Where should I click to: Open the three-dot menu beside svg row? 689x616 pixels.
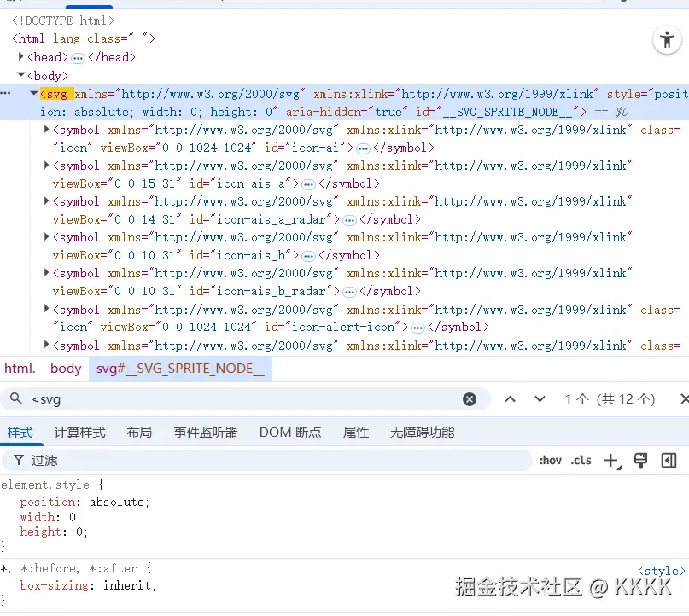pyautogui.click(x=5, y=93)
